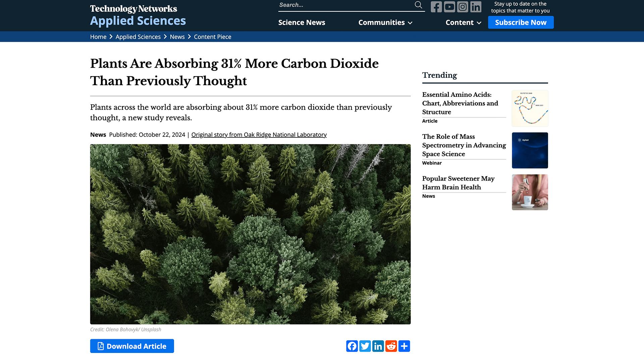Open the YouTube channel icon in header
The height and width of the screenshot is (362, 644).
pos(449,7)
